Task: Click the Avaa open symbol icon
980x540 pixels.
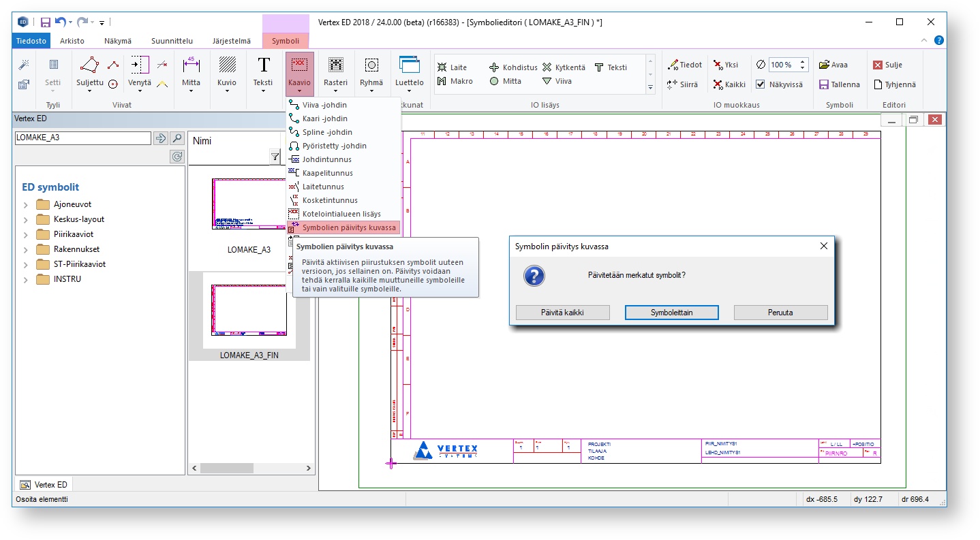Action: tap(823, 65)
